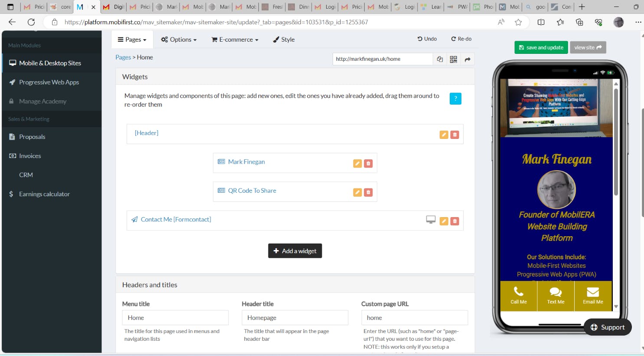Click the laptop image in phone preview

click(556, 108)
